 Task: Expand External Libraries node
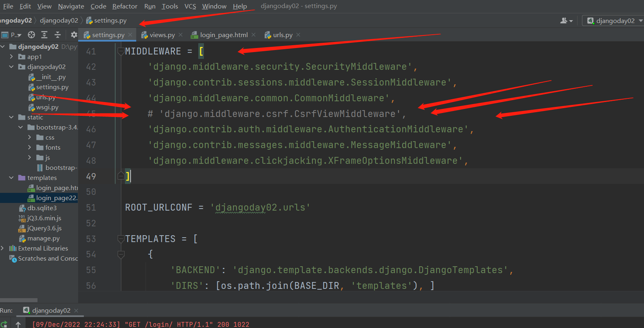[x=3, y=248]
